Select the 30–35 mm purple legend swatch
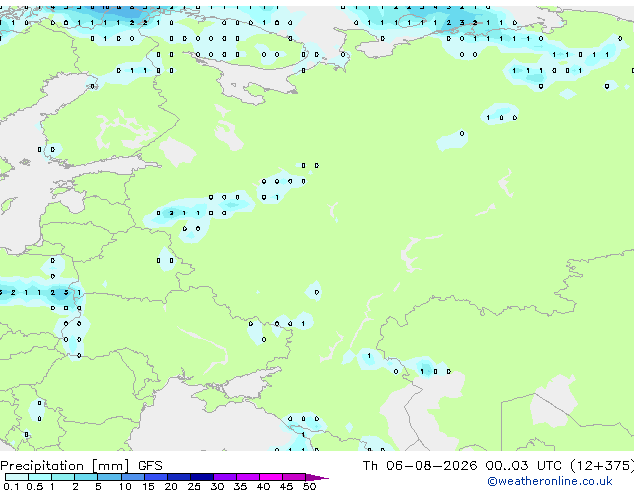 click(x=225, y=477)
